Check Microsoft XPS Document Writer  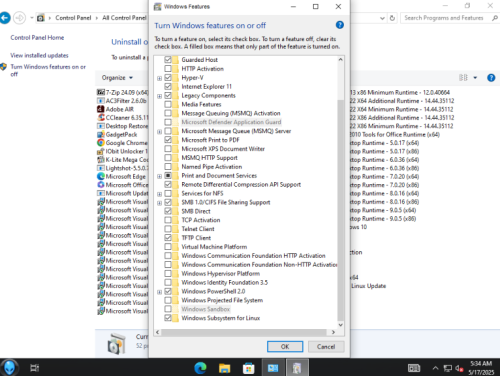pyautogui.click(x=168, y=149)
